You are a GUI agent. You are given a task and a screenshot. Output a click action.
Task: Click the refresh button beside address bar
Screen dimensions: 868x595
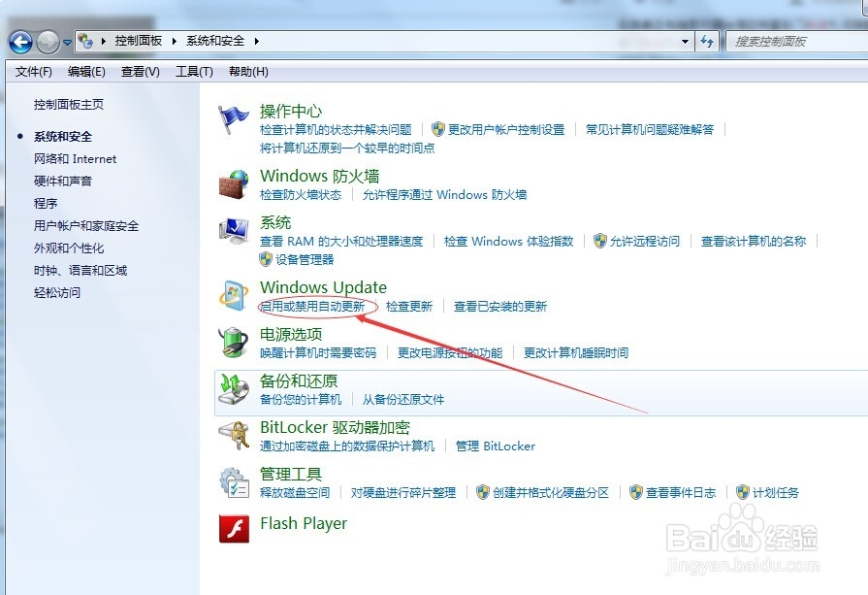pyautogui.click(x=707, y=42)
